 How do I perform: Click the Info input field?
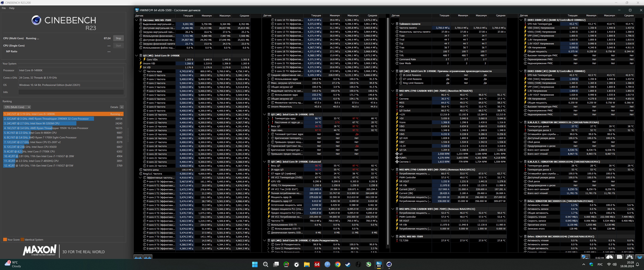(x=71, y=92)
